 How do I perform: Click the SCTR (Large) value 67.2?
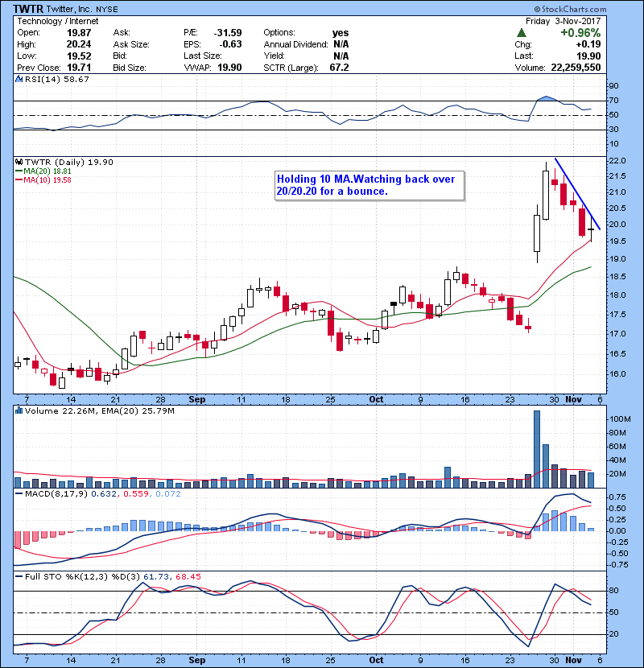339,68
